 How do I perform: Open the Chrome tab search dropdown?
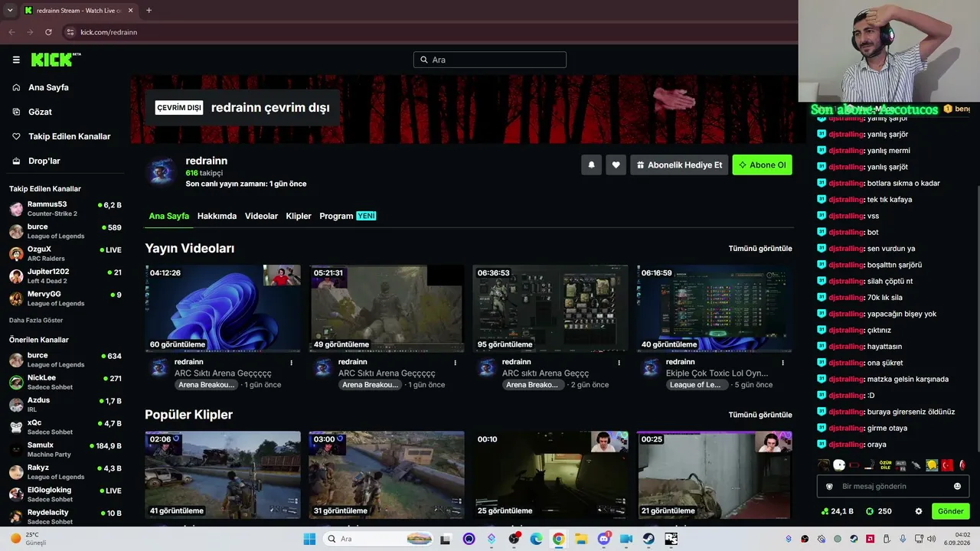point(10,11)
